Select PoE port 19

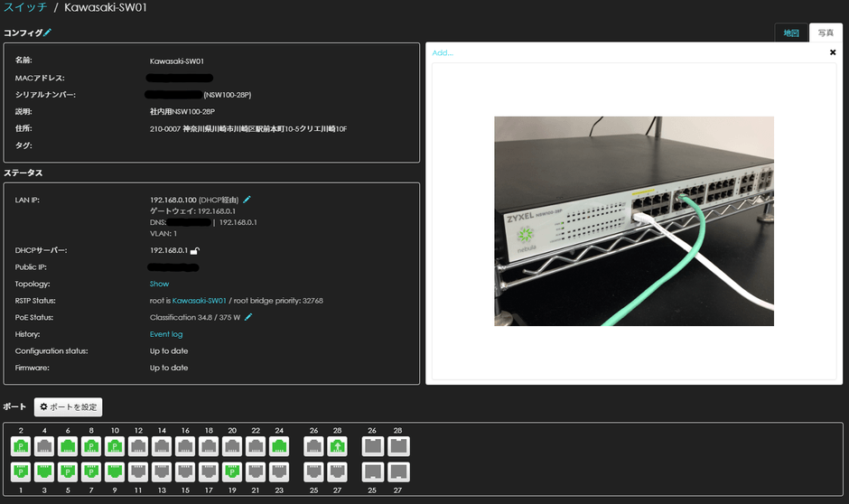[x=232, y=471]
